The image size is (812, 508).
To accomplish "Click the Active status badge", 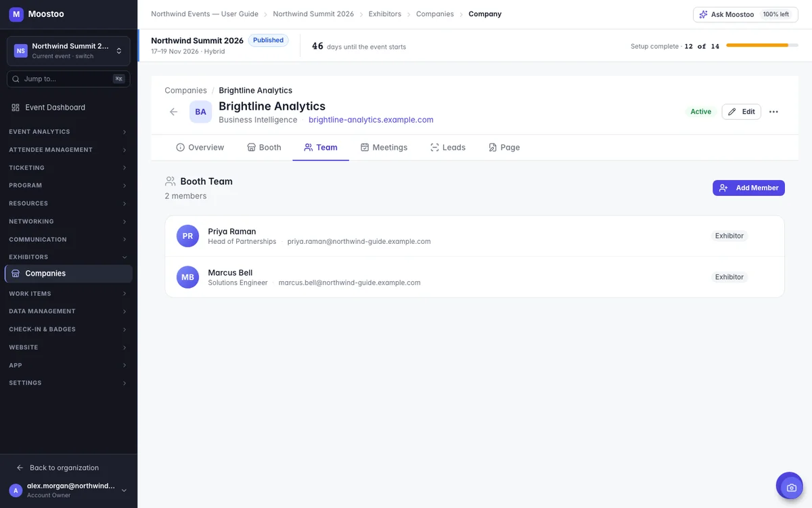I will pyautogui.click(x=701, y=112).
